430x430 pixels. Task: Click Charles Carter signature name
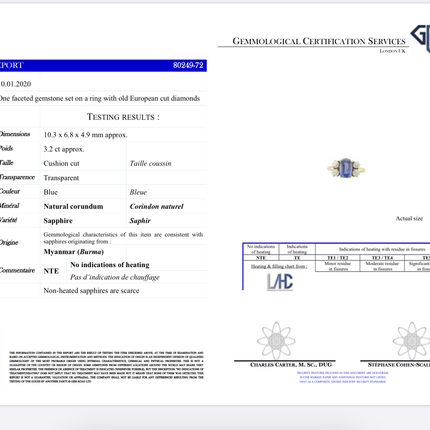click(x=291, y=365)
